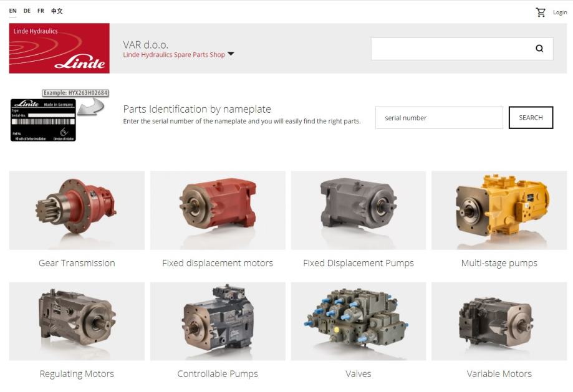Image resolution: width=573 pixels, height=392 pixels.
Task: Open the Valves product image
Action: click(x=359, y=321)
